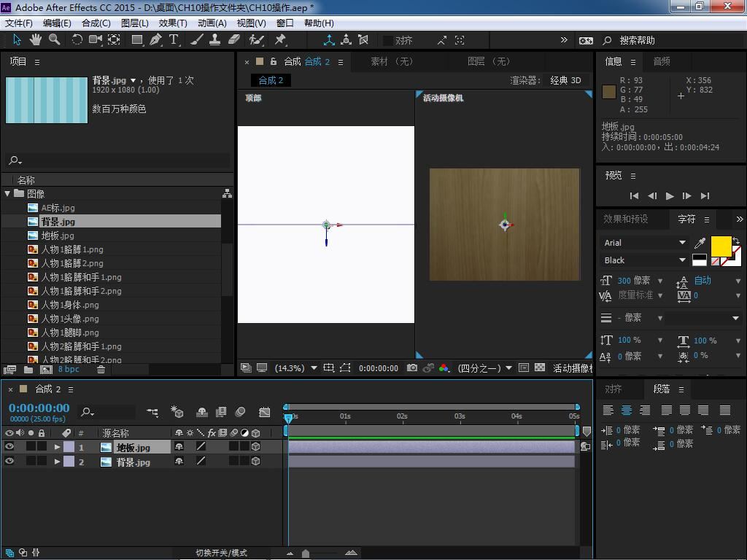The height and width of the screenshot is (560, 747).
Task: Enable the 对齐 snapping checkbox
Action: [388, 41]
